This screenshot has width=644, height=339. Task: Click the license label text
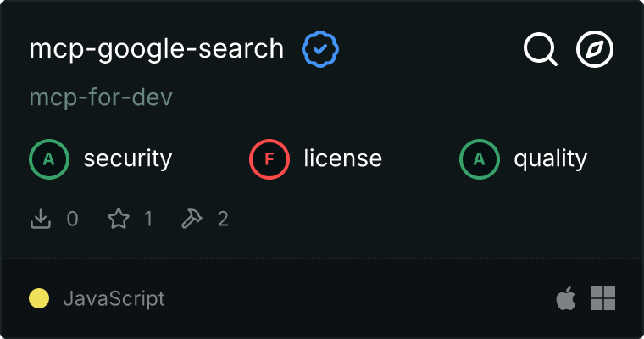(342, 158)
